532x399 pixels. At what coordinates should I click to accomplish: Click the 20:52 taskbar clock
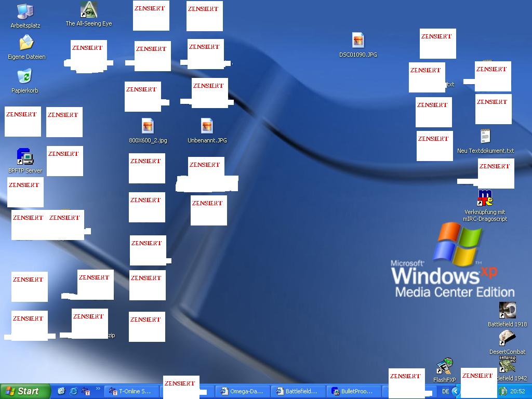click(517, 391)
